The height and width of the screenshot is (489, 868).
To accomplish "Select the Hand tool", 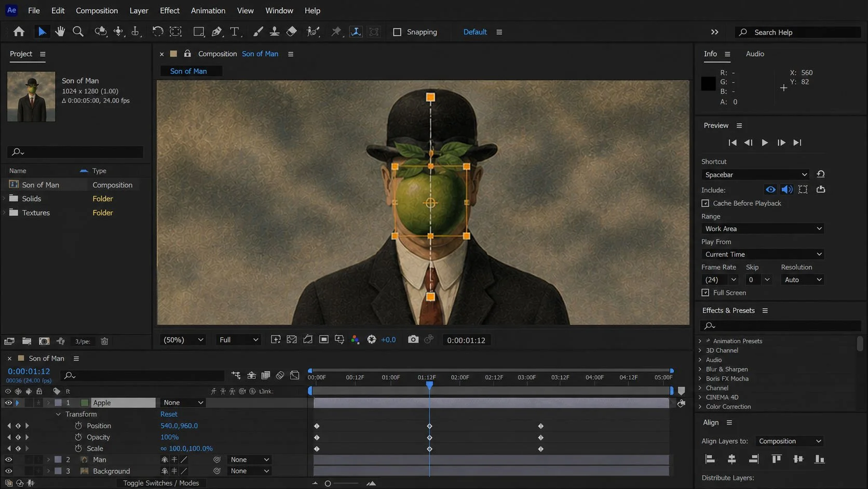I will tap(60, 32).
